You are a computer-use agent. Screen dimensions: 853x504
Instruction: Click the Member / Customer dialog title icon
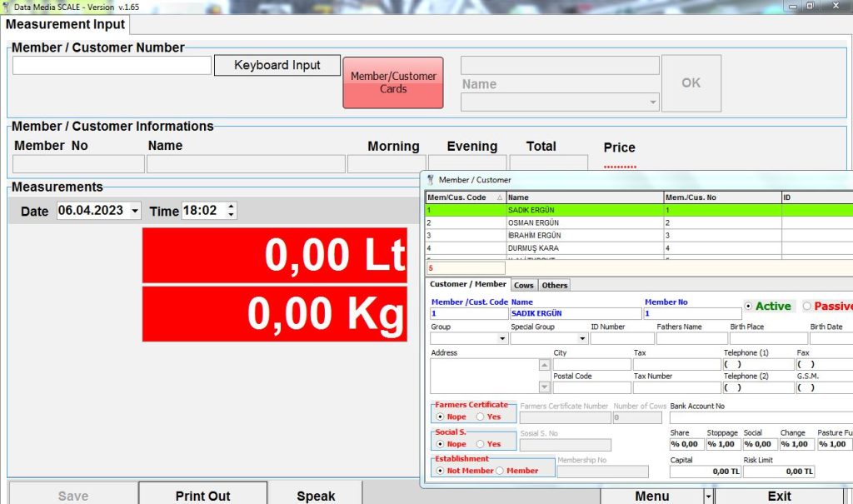pos(431,180)
